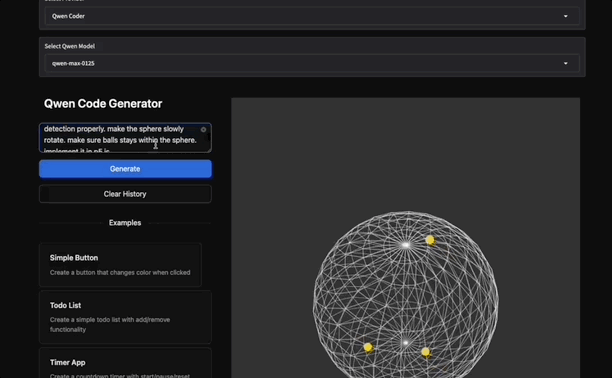Click the empty gray preview canvas area
The image size is (612, 378).
click(406, 152)
